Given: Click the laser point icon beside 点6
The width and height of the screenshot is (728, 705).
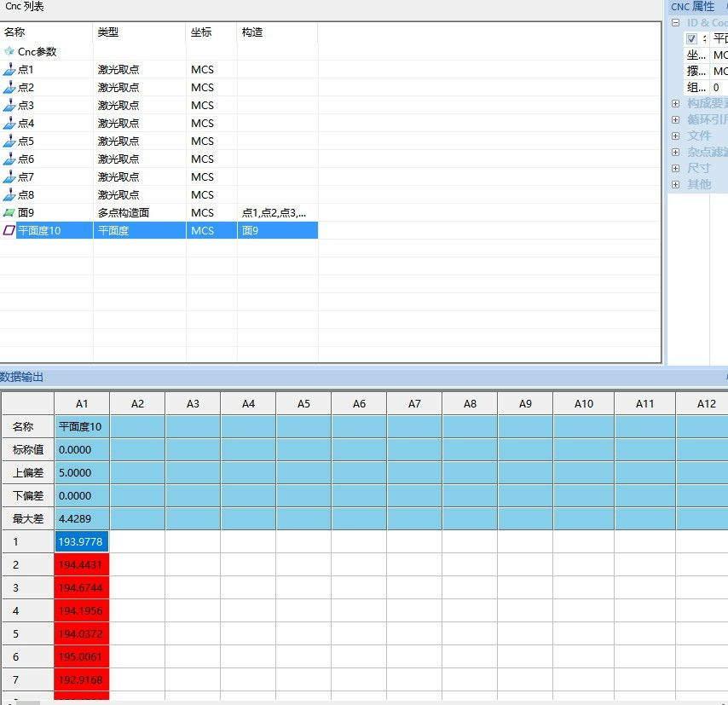Looking at the screenshot, I should [9, 159].
